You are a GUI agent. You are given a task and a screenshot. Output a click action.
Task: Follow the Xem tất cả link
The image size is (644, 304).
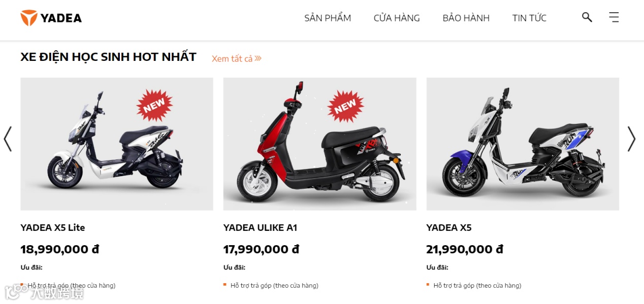pyautogui.click(x=232, y=59)
